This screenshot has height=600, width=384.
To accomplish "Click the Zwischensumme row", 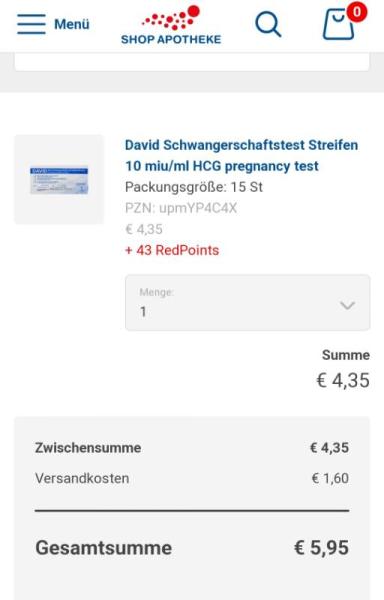I will click(192, 448).
